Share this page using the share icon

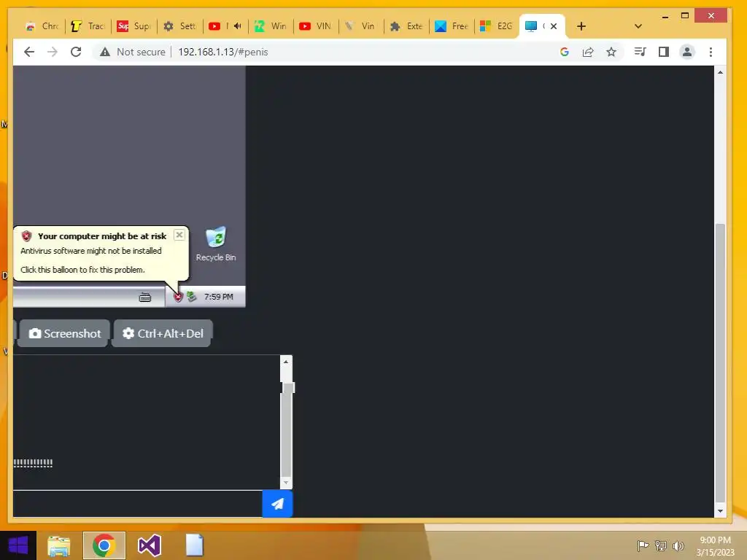(588, 52)
